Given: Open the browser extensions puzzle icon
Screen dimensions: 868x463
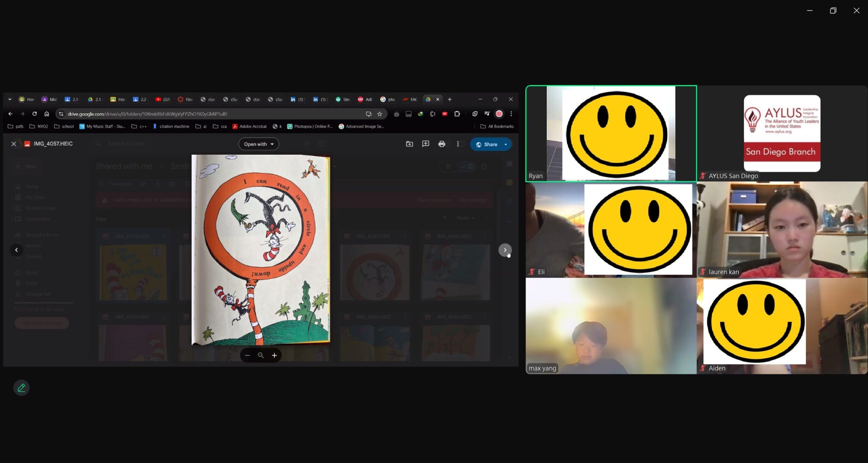Looking at the screenshot, I should click(x=457, y=114).
